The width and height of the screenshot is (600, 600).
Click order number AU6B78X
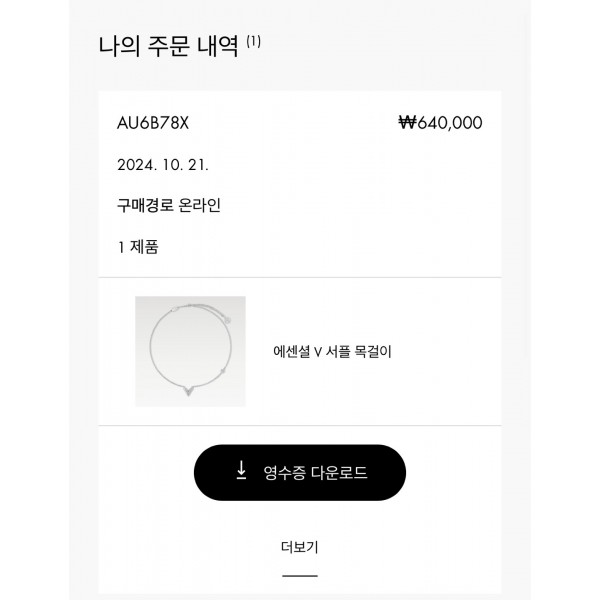click(153, 123)
